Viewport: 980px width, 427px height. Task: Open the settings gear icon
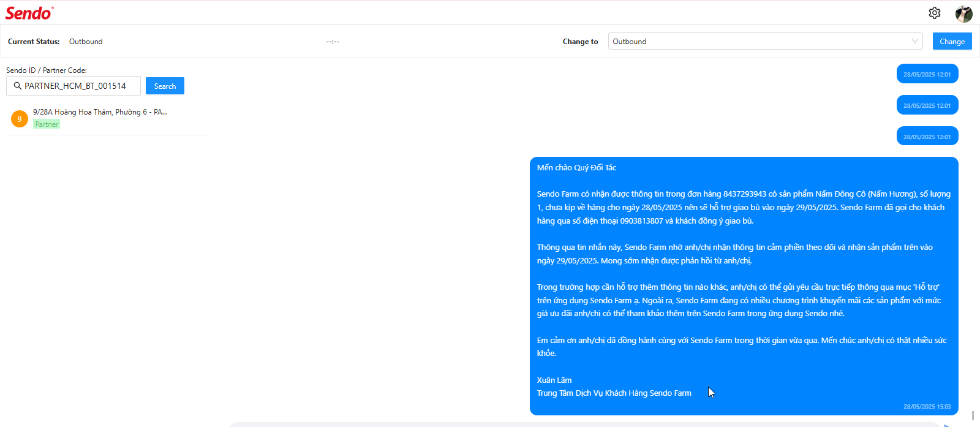click(x=935, y=12)
